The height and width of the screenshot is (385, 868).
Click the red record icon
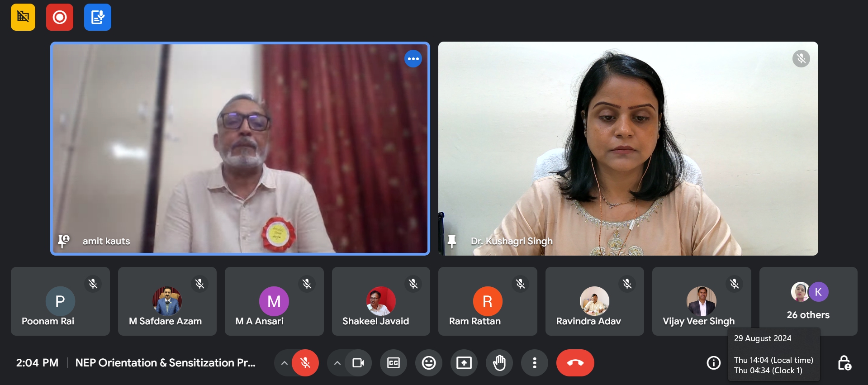point(60,17)
